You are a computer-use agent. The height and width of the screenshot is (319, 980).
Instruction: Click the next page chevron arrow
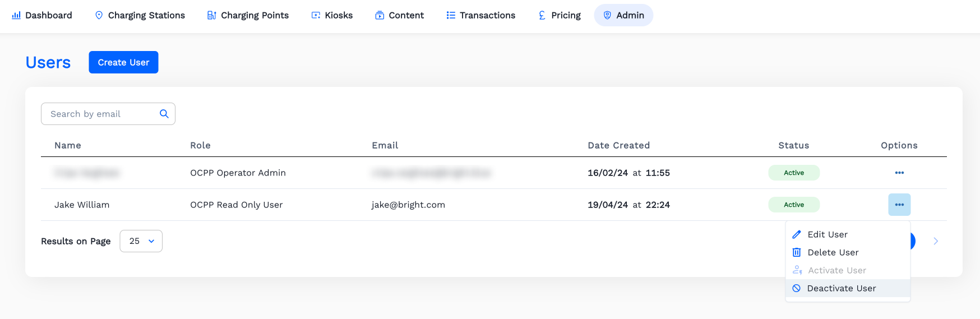pyautogui.click(x=936, y=241)
